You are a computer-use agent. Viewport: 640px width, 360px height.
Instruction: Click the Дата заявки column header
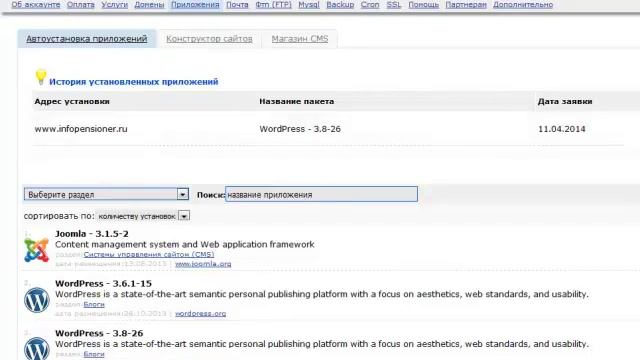pyautogui.click(x=564, y=102)
